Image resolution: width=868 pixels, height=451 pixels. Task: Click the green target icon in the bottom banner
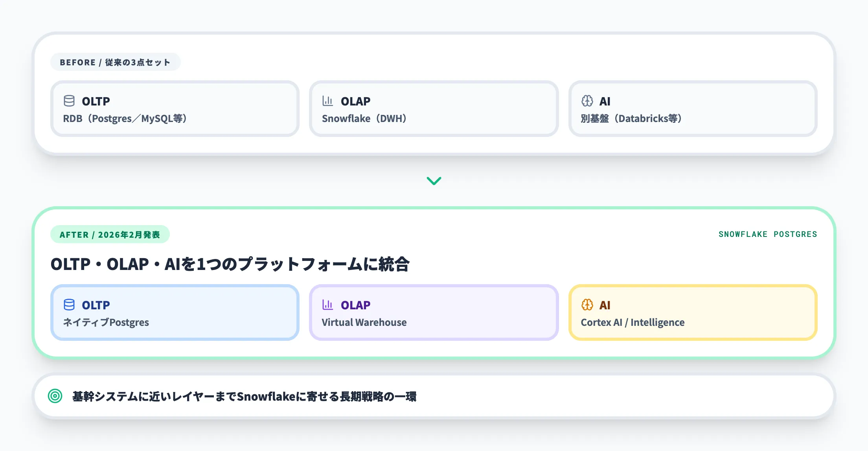coord(55,396)
